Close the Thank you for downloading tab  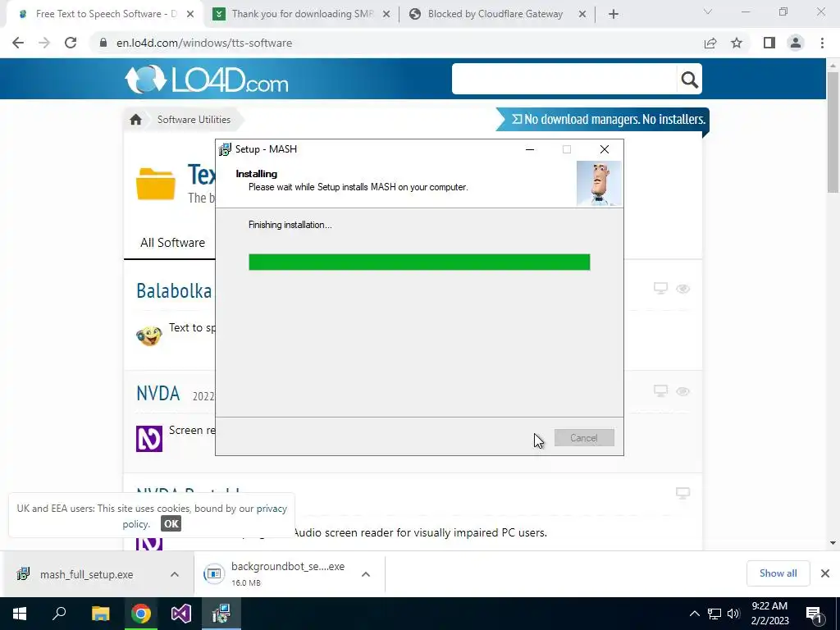pyautogui.click(x=386, y=15)
